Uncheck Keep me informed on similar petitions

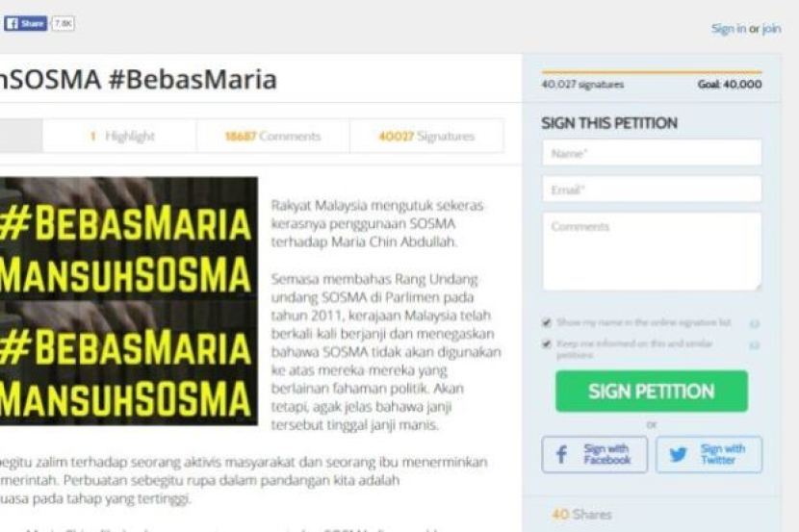point(547,344)
